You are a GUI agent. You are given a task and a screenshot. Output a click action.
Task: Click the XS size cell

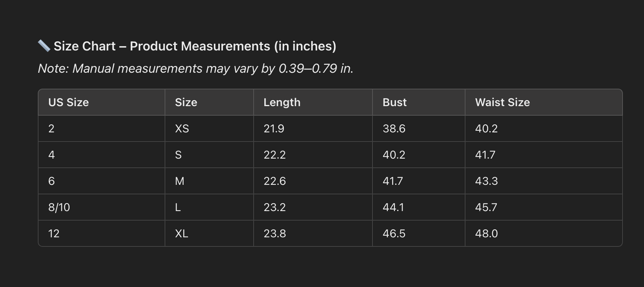click(182, 128)
